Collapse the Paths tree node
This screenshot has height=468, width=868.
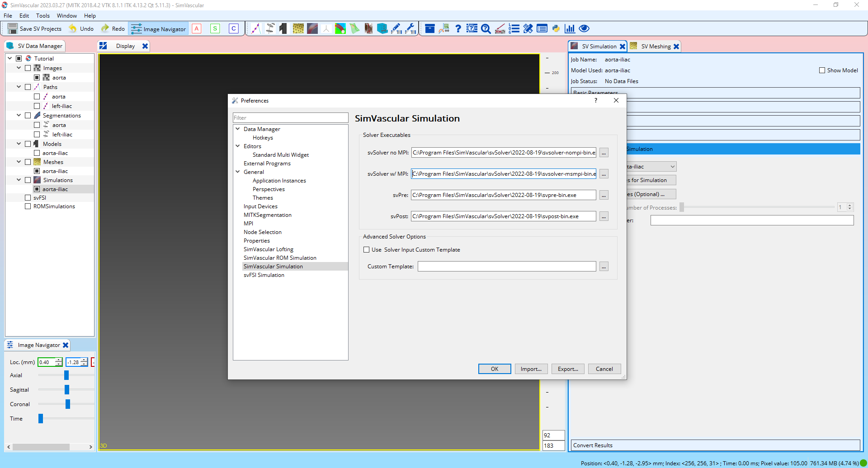[x=19, y=87]
